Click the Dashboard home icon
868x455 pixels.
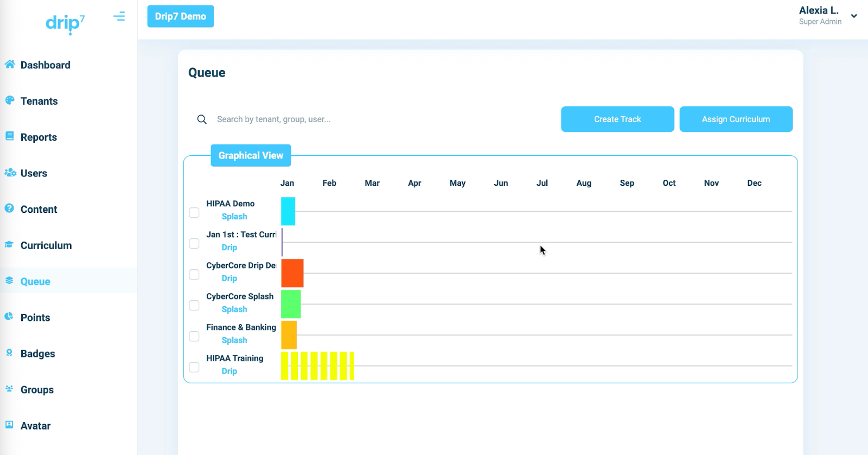10,65
